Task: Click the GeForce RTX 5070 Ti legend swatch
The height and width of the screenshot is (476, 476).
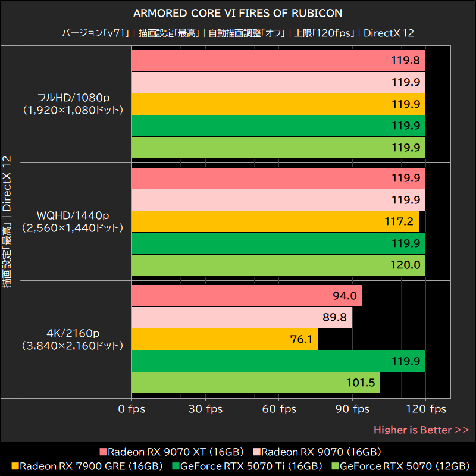Action: click(176, 466)
